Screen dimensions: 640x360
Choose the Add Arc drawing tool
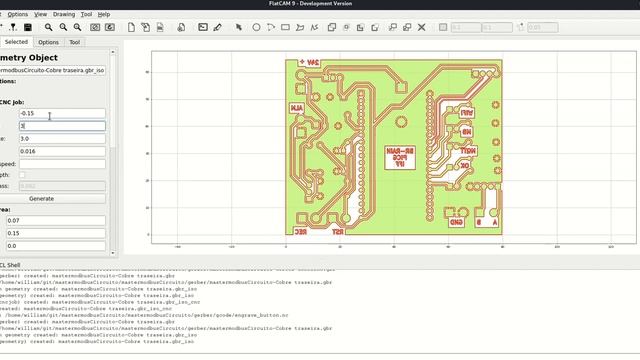click(x=271, y=27)
